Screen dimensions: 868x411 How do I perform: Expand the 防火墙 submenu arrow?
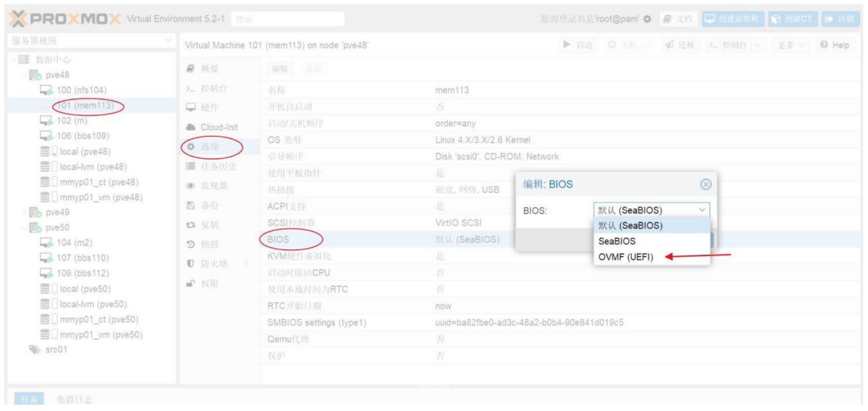(x=246, y=264)
